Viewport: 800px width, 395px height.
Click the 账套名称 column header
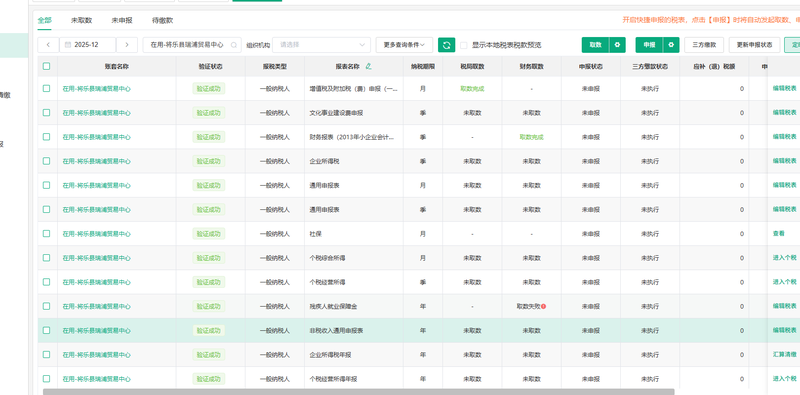click(x=116, y=66)
